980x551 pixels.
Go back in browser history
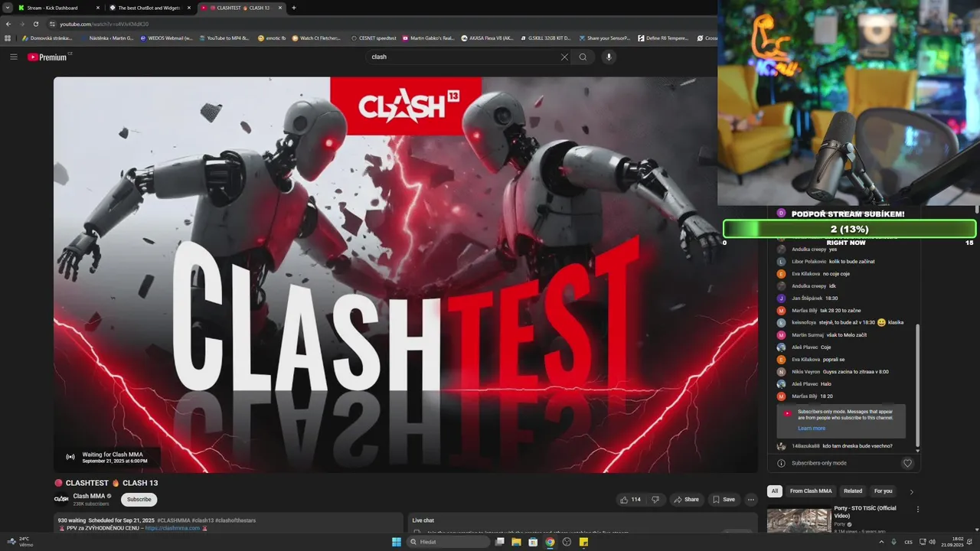click(x=8, y=24)
